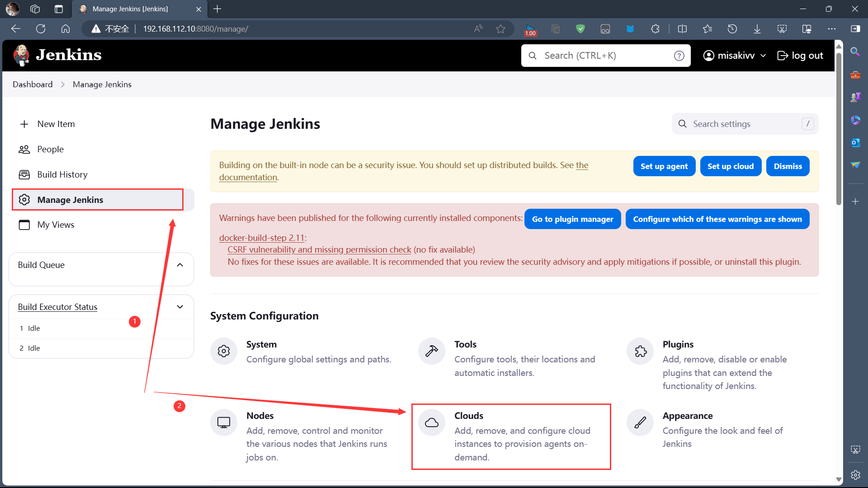Image resolution: width=868 pixels, height=488 pixels.
Task: Open the Appearance configuration title
Action: (688, 416)
